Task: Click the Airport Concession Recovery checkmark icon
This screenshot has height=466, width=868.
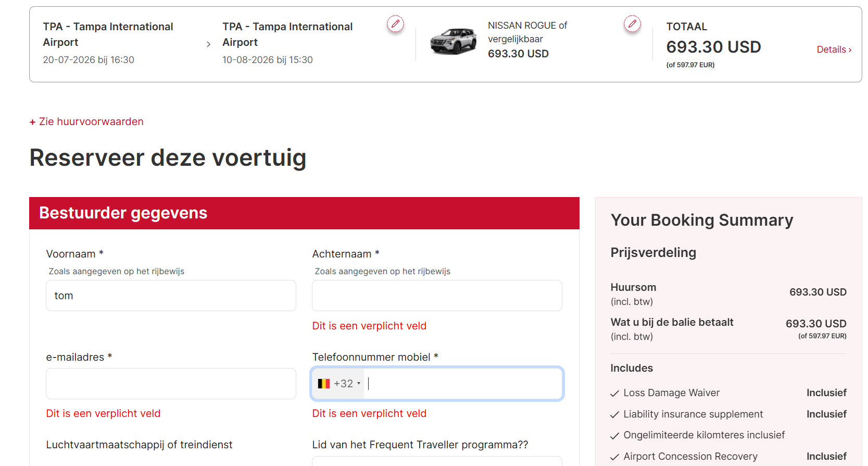Action: click(614, 457)
